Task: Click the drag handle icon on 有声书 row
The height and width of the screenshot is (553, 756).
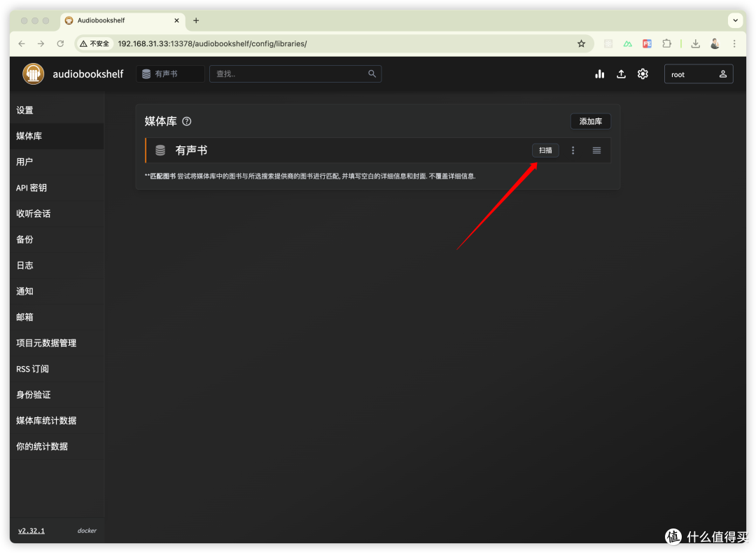Action: click(596, 150)
